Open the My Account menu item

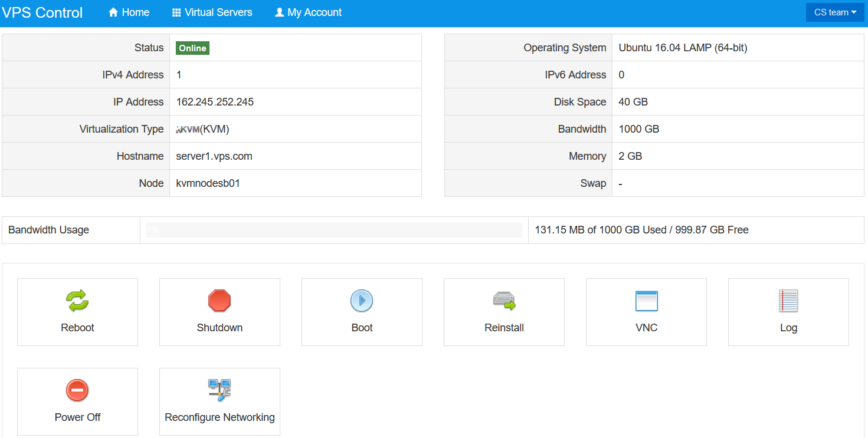(309, 12)
